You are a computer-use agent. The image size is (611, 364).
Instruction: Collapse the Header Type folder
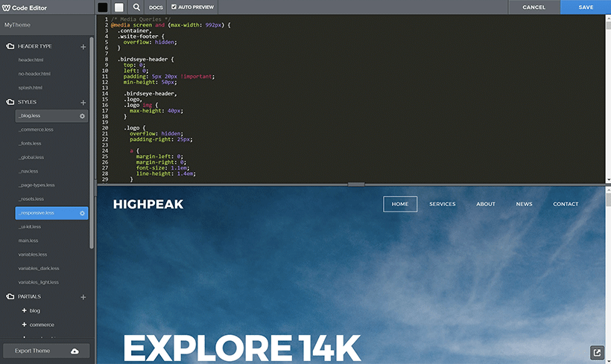coord(10,46)
